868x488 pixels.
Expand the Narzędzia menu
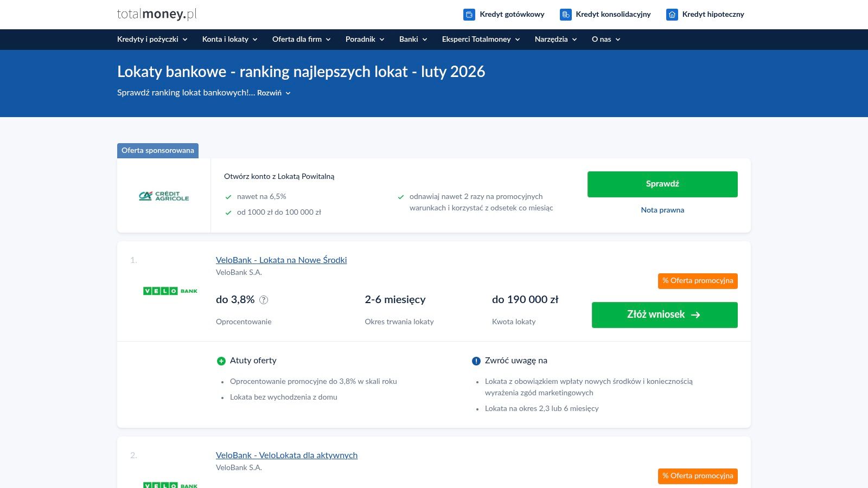[x=556, y=39]
